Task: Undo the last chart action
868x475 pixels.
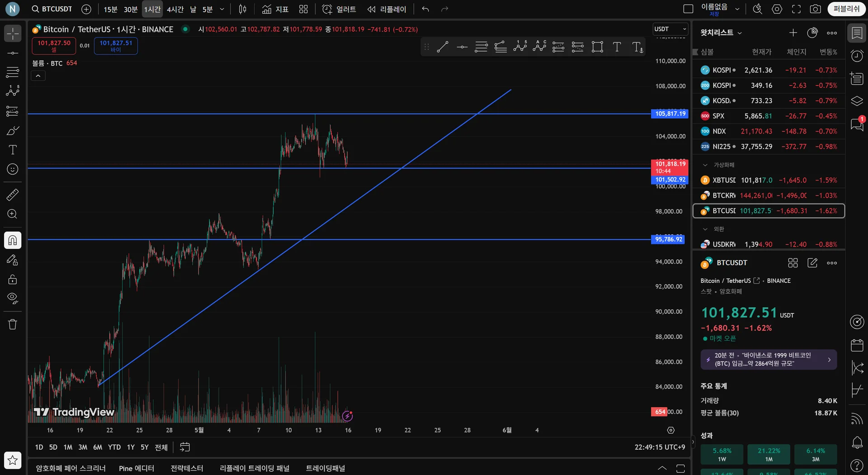Action: click(x=425, y=9)
